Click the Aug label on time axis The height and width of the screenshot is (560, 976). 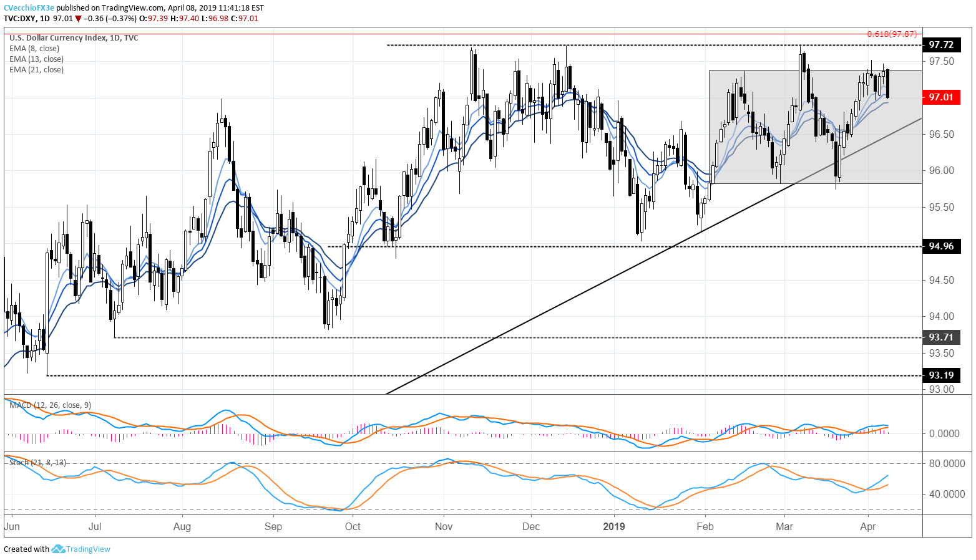pos(182,526)
